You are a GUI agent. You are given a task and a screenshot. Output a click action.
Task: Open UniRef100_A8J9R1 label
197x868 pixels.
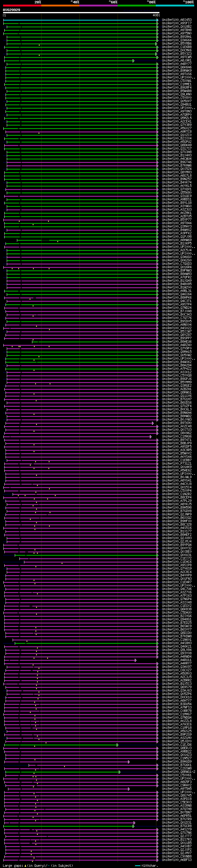[x=177, y=61]
